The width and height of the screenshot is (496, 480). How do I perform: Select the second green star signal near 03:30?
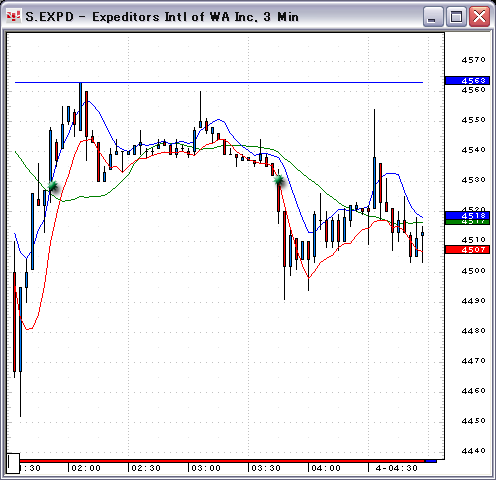[x=279, y=180]
